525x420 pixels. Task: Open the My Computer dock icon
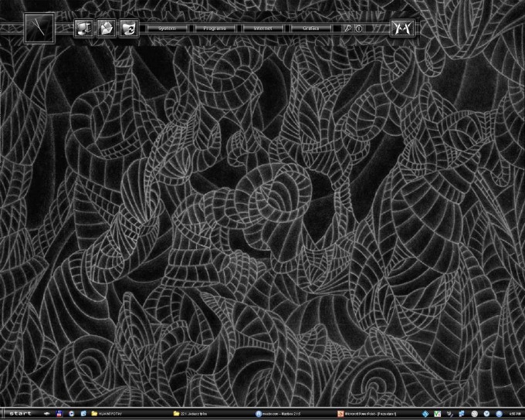(x=83, y=28)
